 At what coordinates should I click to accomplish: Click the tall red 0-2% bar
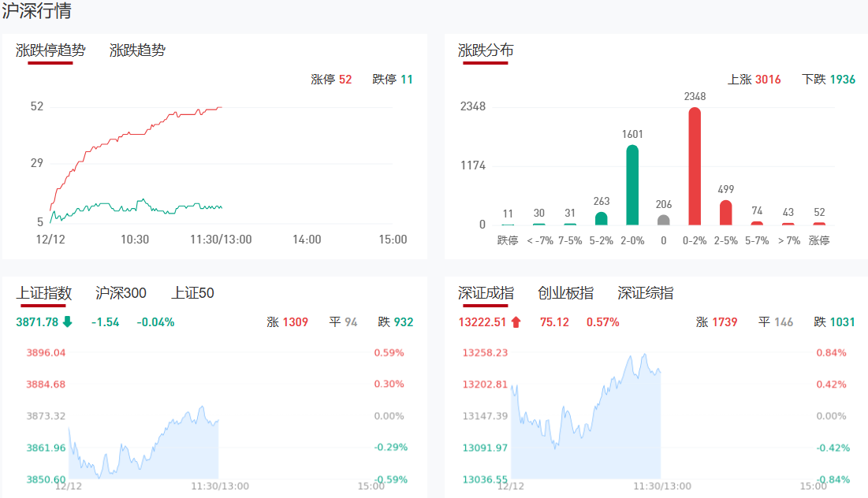click(695, 167)
